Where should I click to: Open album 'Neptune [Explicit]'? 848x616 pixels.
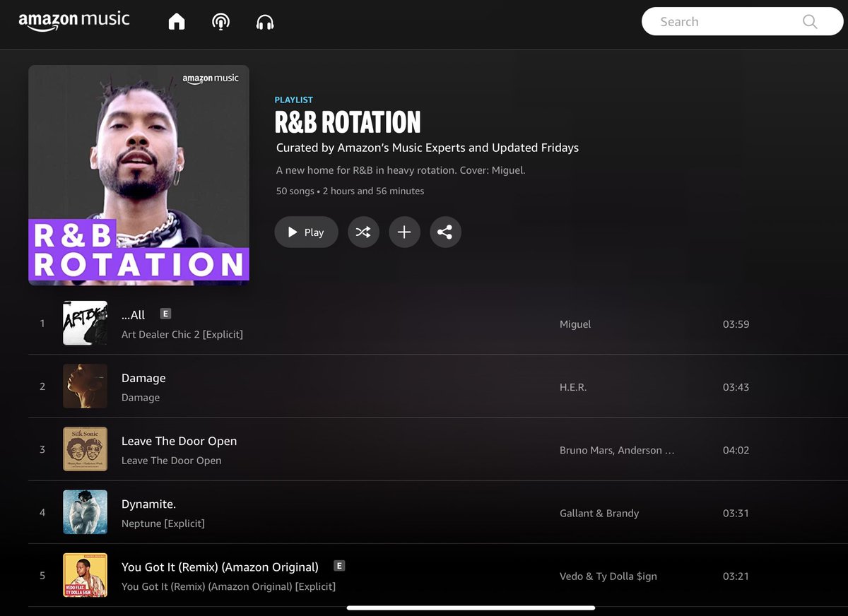coord(163,523)
